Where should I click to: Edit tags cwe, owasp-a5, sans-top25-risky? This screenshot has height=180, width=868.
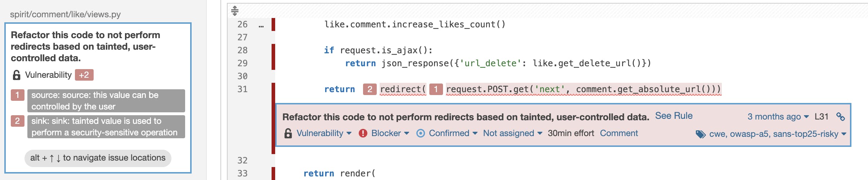(x=777, y=134)
